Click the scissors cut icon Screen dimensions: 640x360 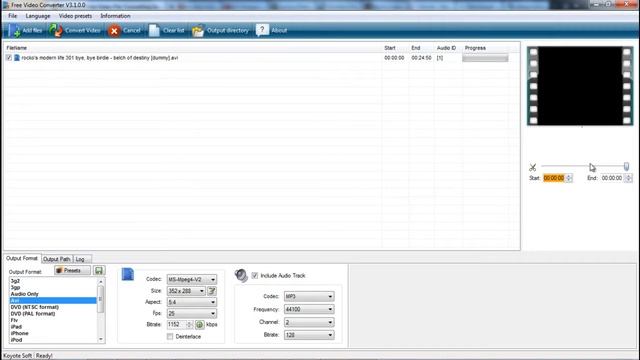pyautogui.click(x=533, y=167)
